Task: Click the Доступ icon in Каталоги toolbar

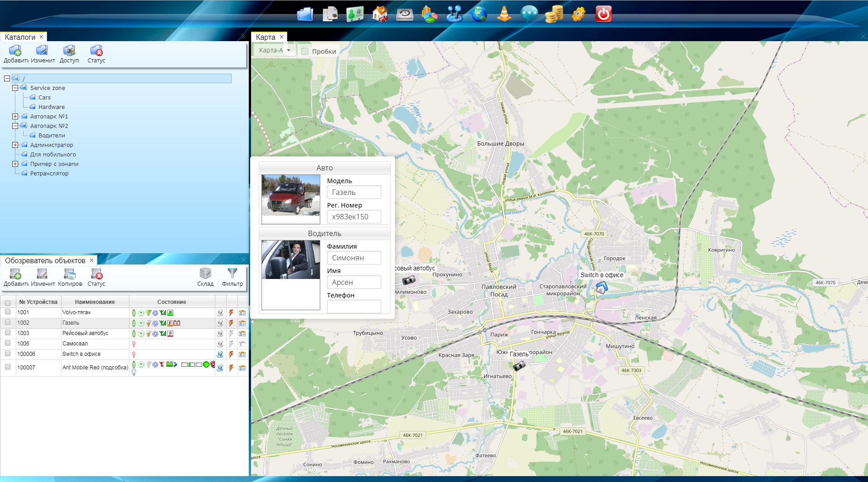Action: (x=69, y=51)
